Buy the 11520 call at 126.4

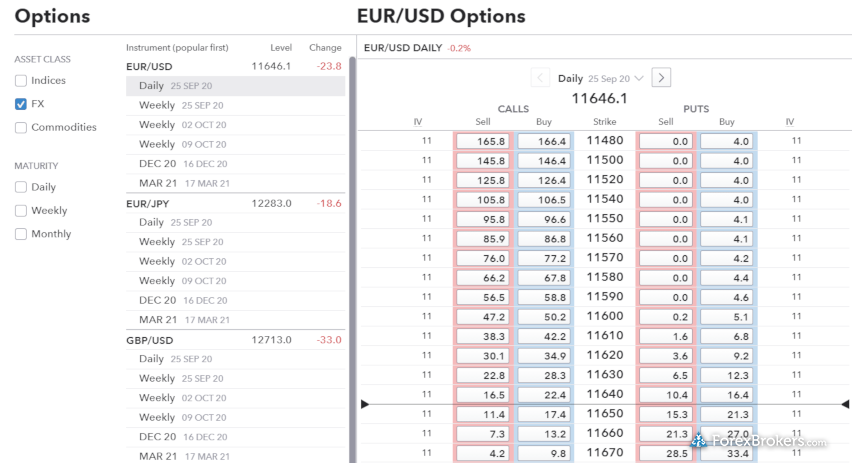point(544,180)
